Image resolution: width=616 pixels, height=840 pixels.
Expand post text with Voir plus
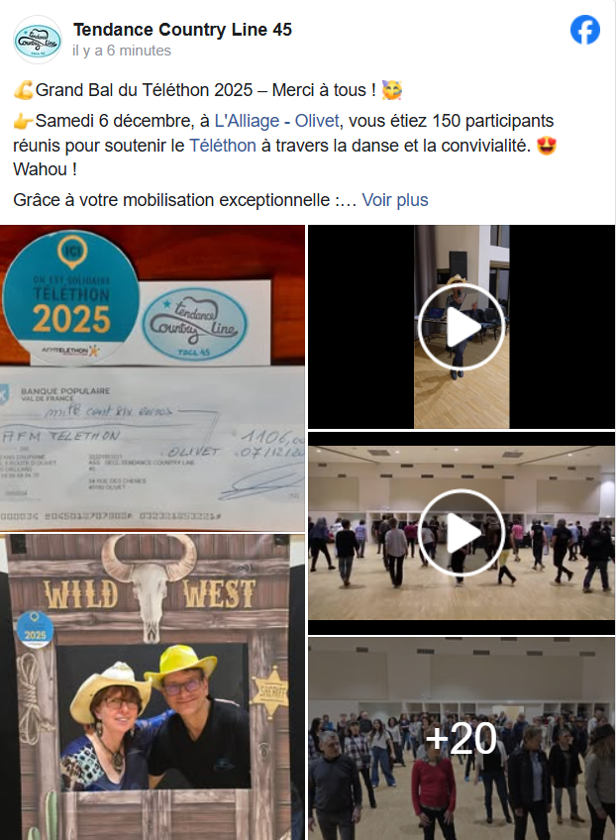pos(395,200)
